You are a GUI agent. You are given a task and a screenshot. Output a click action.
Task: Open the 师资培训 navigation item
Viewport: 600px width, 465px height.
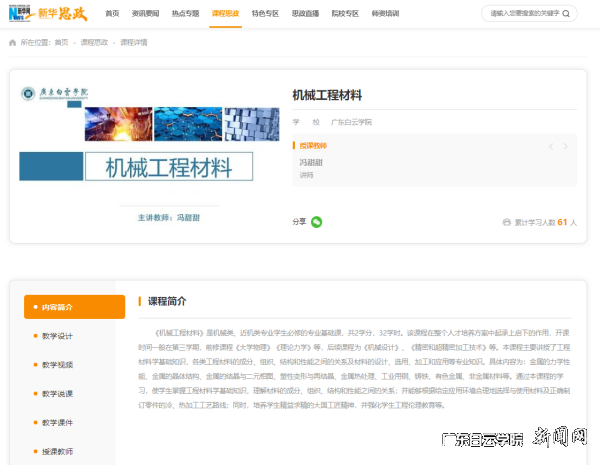385,14
